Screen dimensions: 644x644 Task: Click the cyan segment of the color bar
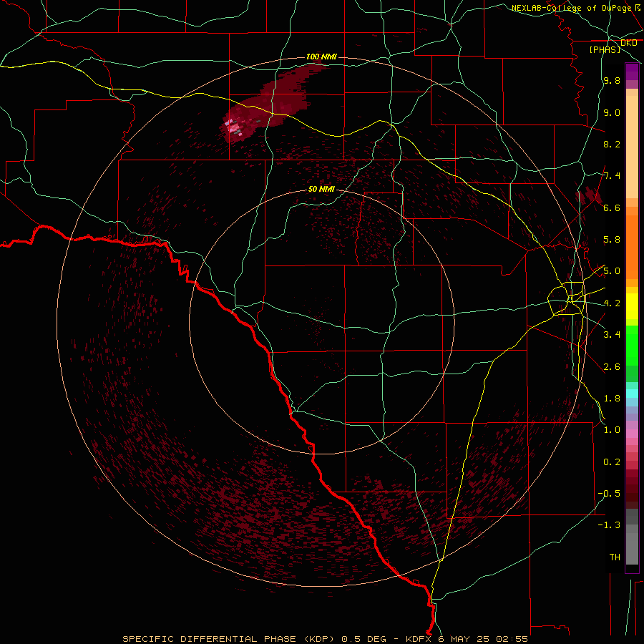pos(632,394)
